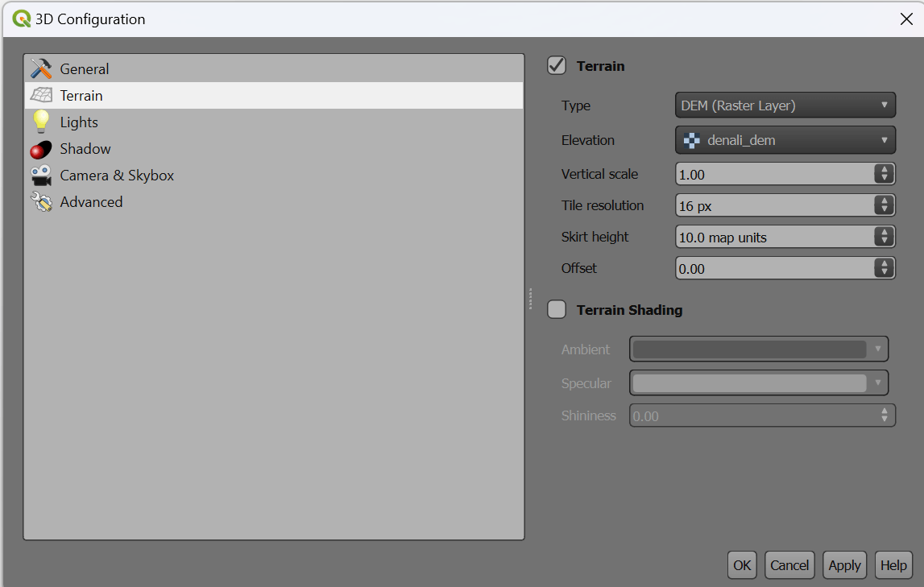Click the denali_dem raster layer icon
Image resolution: width=924 pixels, height=587 pixels.
tap(691, 140)
